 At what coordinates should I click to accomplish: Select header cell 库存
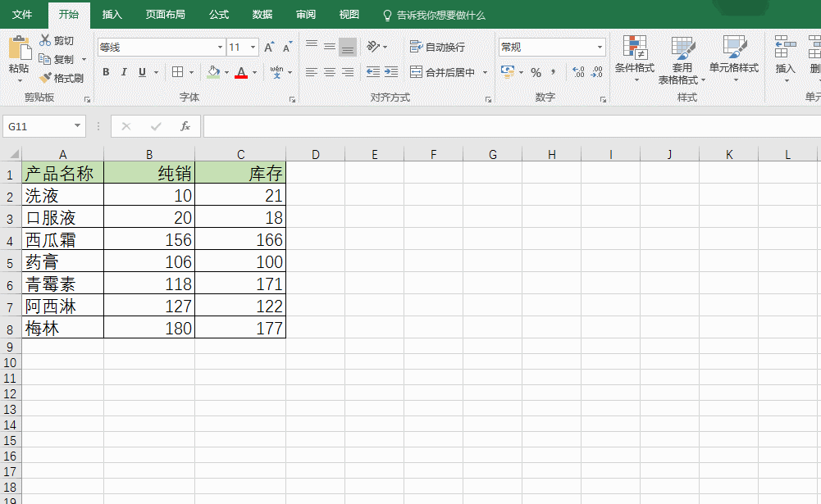(x=240, y=173)
